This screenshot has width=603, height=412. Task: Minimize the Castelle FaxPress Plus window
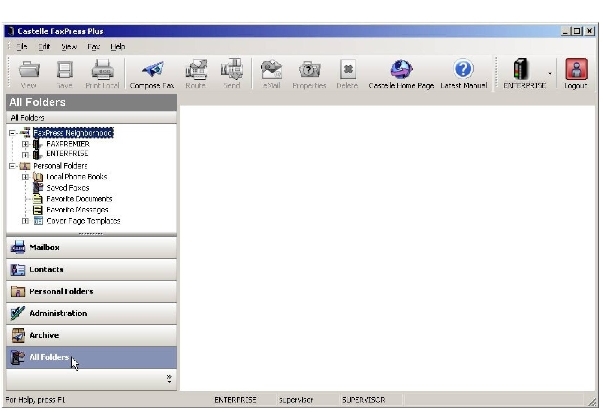565,31
